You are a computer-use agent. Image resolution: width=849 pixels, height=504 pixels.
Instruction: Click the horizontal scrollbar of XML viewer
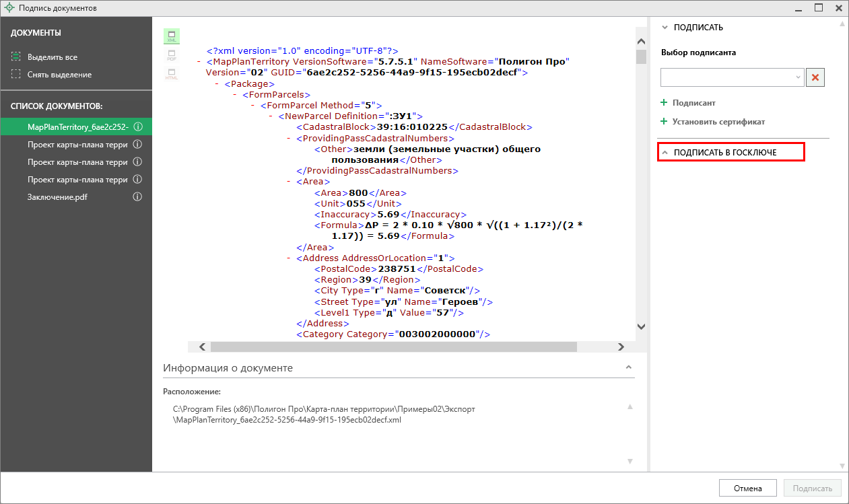(x=393, y=347)
